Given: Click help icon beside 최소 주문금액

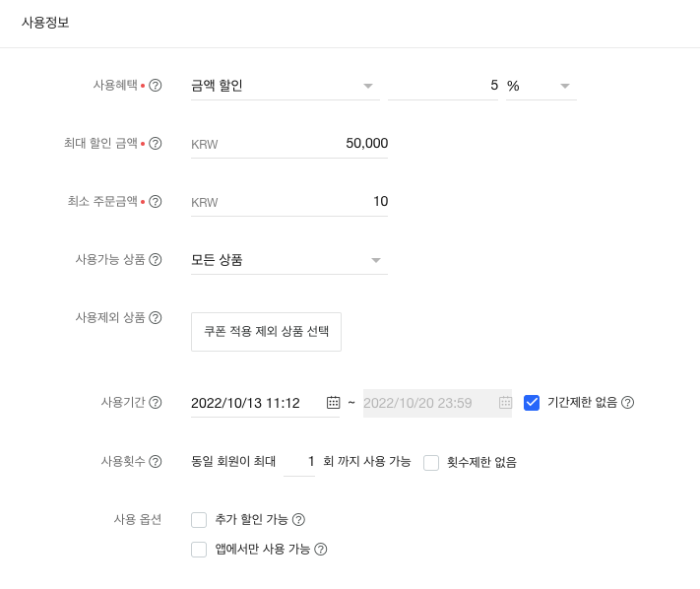Looking at the screenshot, I should point(156,202).
